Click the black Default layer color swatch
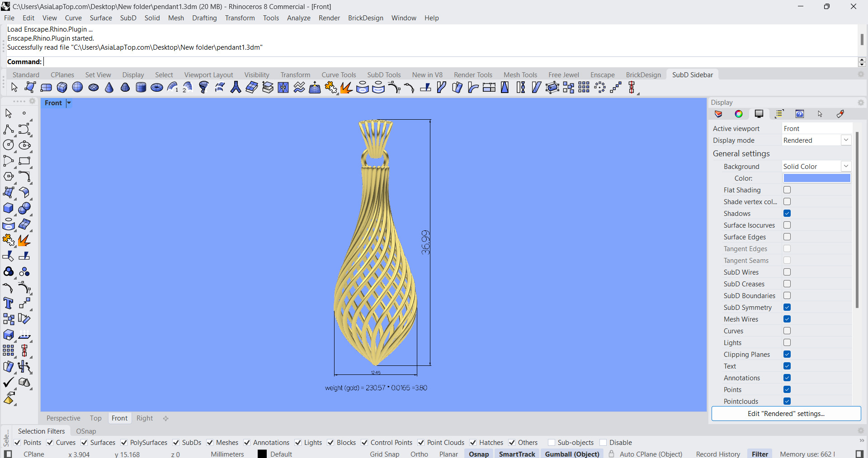The width and height of the screenshot is (868, 458). [262, 454]
